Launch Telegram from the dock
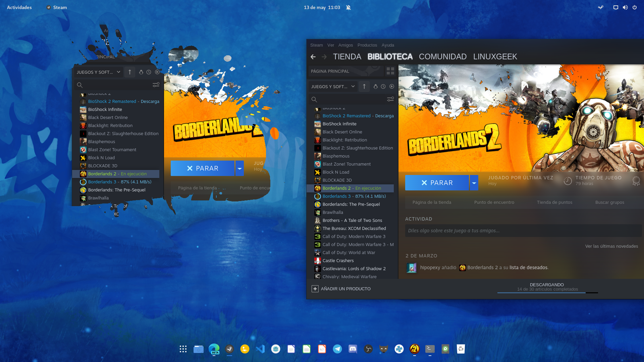This screenshot has height=362, width=644. (x=337, y=349)
